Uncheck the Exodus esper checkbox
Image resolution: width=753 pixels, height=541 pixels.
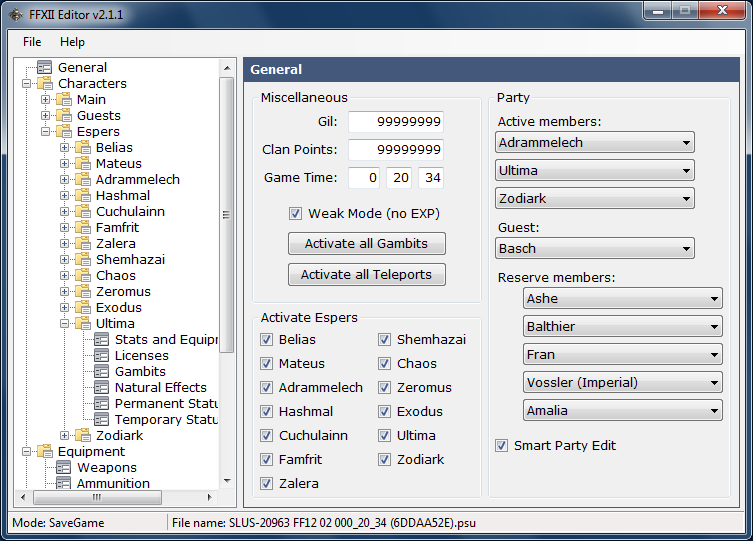click(x=384, y=411)
